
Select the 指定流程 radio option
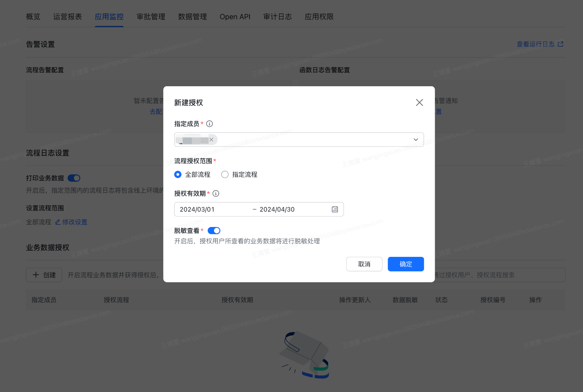coord(225,174)
